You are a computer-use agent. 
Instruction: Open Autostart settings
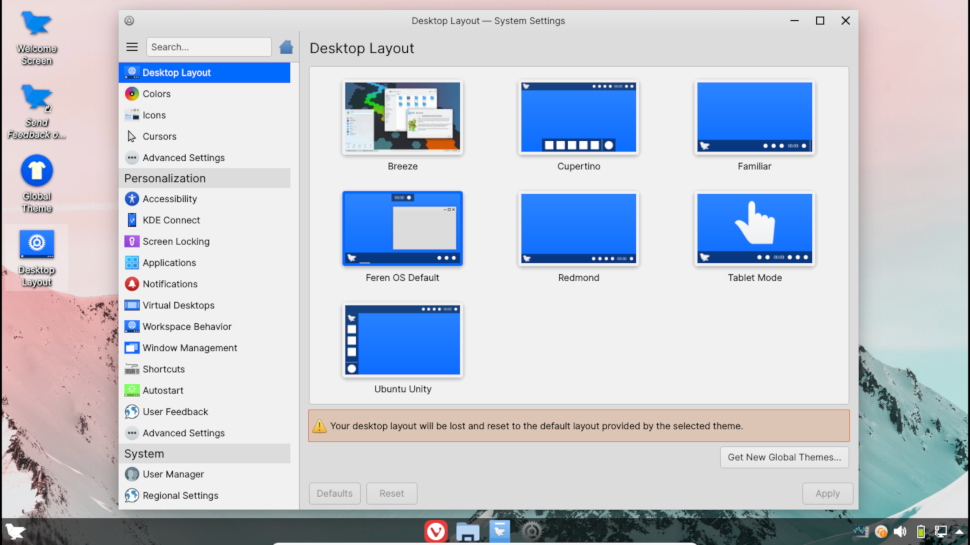(204, 390)
